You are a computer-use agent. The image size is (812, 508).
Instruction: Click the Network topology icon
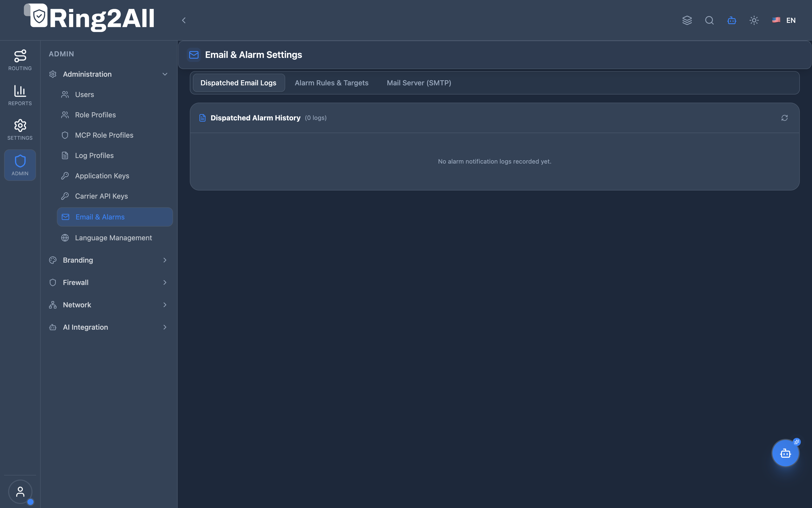(53, 305)
